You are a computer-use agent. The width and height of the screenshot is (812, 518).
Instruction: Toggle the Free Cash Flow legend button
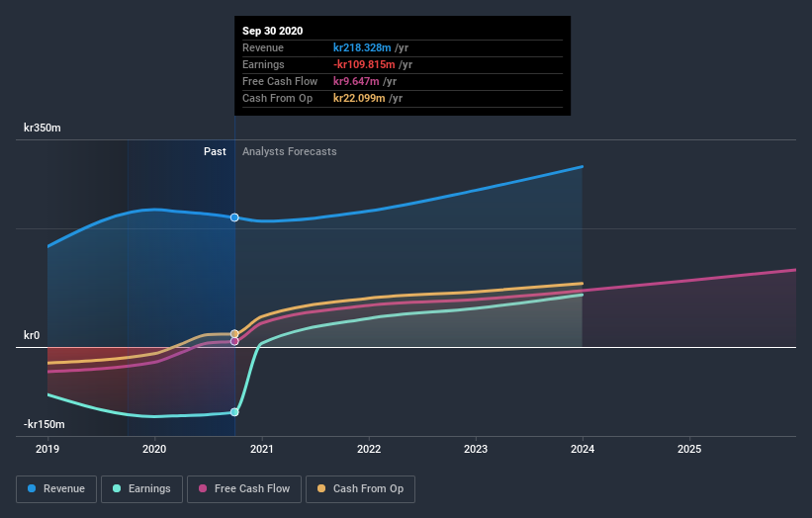pyautogui.click(x=244, y=489)
